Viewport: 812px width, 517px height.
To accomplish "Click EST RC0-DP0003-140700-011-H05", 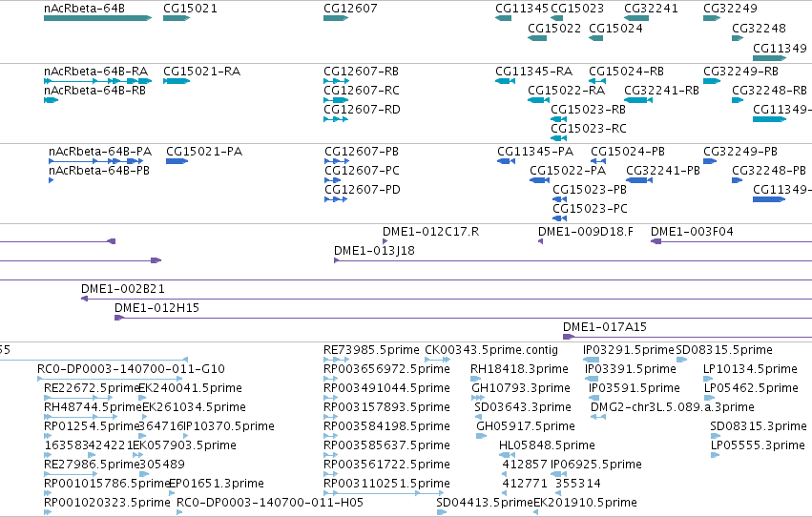I will 270,503.
